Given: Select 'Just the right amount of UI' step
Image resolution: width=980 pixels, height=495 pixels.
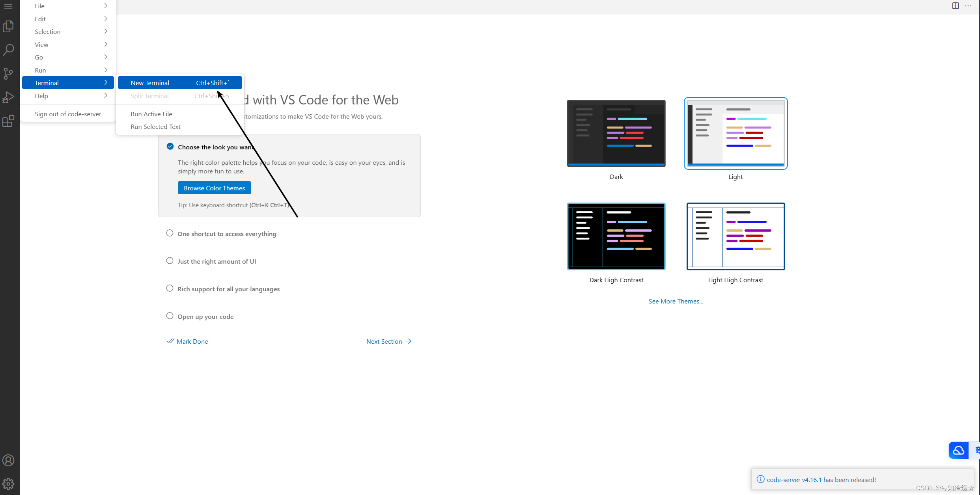Looking at the screenshot, I should [x=217, y=261].
